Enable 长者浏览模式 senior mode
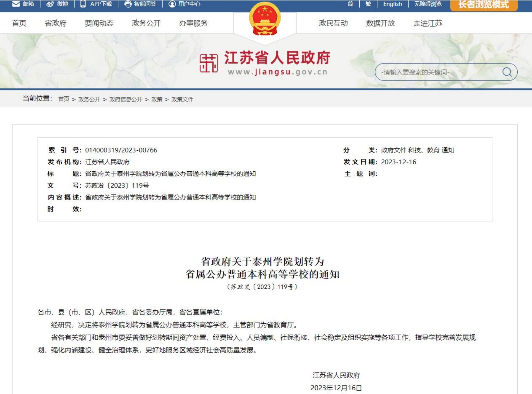532x394 pixels. [484, 5]
